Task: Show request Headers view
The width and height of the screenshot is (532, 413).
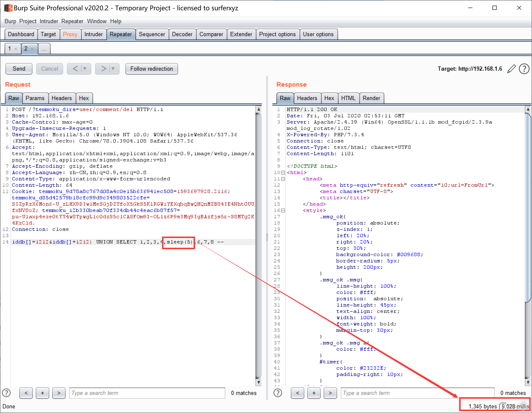Action: tap(62, 98)
